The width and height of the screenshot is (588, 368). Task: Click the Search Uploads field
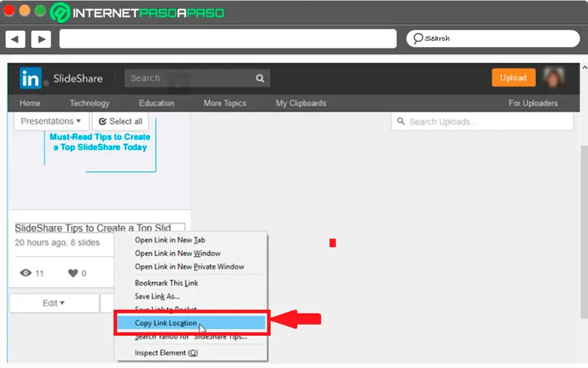482,121
